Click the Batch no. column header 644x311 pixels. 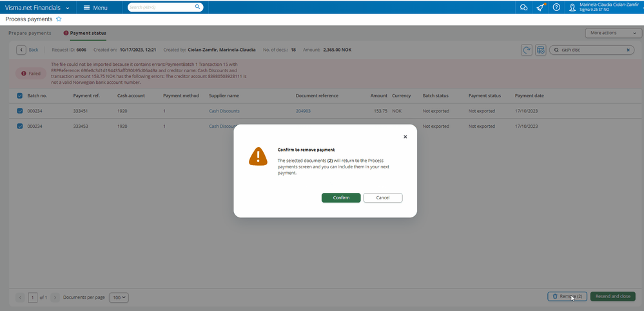(x=37, y=95)
